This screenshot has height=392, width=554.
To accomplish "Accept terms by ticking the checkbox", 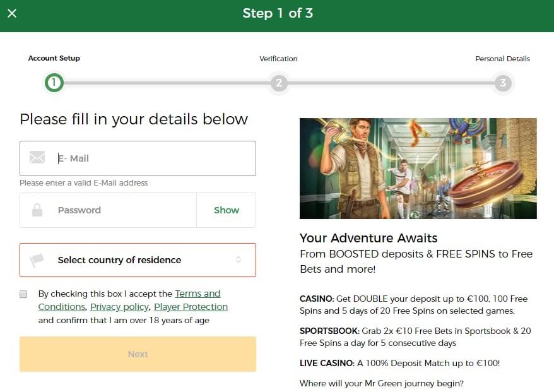I will point(24,294).
